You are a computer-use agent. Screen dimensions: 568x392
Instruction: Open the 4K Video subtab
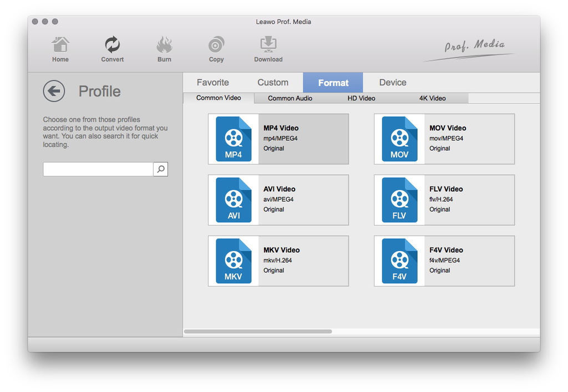pyautogui.click(x=433, y=98)
